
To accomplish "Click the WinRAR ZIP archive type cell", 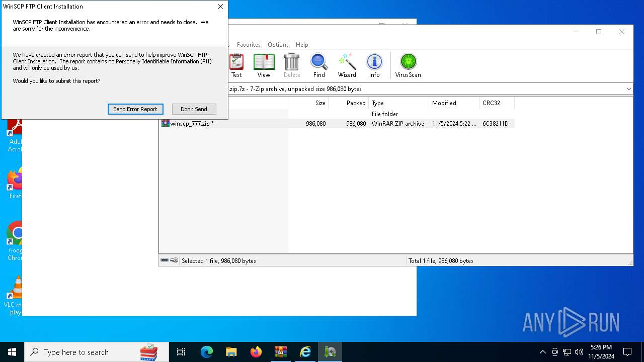I will coord(397,124).
